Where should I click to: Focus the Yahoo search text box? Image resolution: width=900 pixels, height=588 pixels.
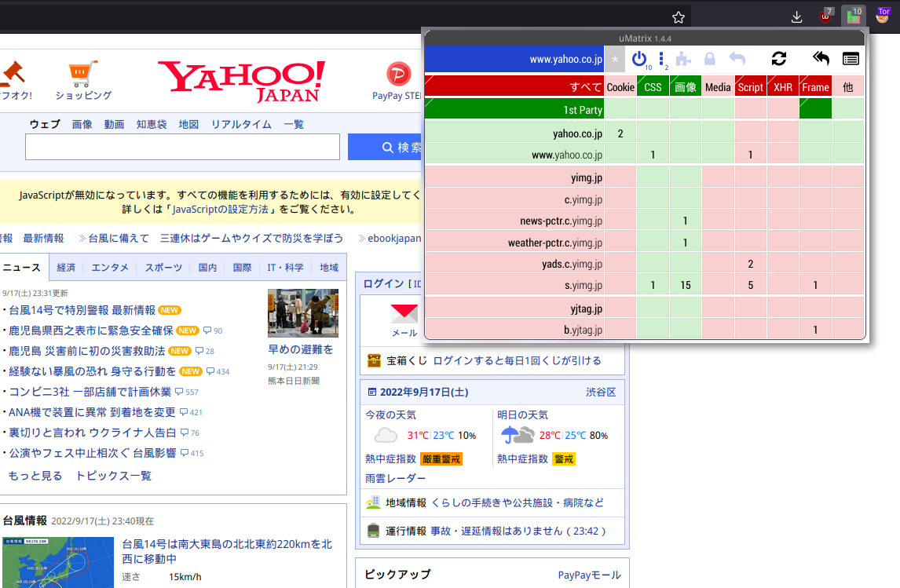tap(182, 147)
